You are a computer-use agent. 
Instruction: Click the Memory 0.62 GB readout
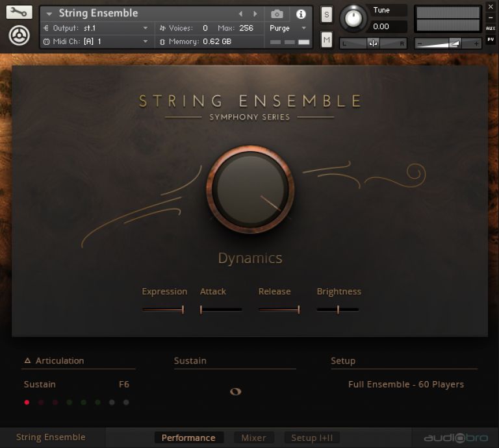[x=217, y=42]
